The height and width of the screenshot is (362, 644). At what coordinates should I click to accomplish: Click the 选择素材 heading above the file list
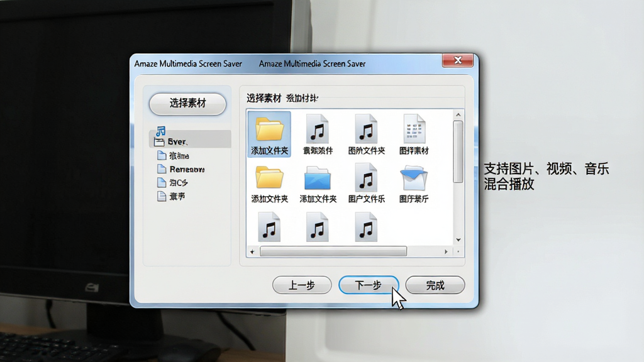pos(264,98)
